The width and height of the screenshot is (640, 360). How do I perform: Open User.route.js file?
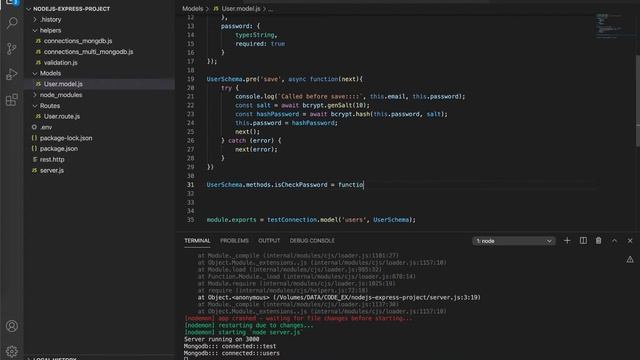click(x=62, y=116)
